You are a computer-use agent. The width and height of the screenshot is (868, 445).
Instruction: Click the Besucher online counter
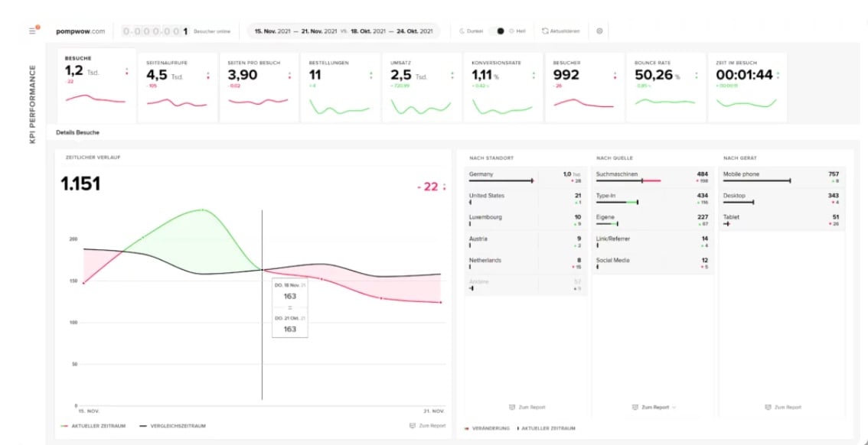176,31
